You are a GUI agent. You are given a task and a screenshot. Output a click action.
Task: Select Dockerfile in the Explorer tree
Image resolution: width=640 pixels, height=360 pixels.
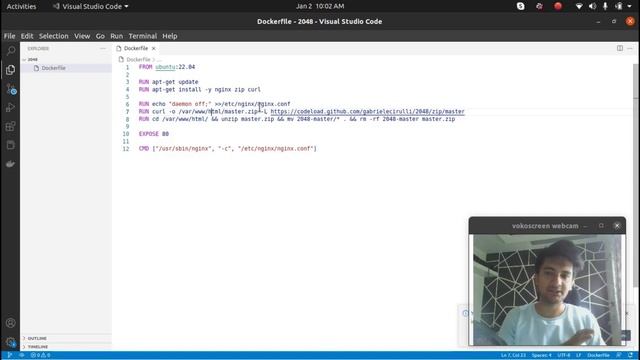click(x=53, y=68)
